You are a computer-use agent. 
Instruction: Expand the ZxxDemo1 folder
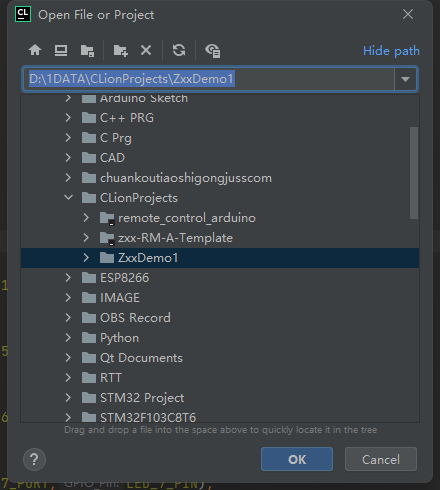click(x=86, y=258)
